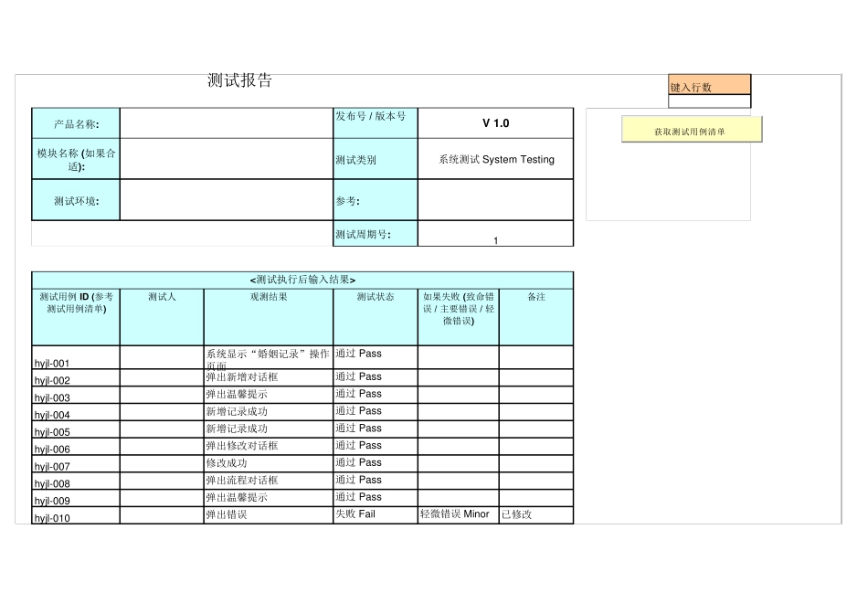Click the 弹出流程对话框 result cell

[269, 481]
